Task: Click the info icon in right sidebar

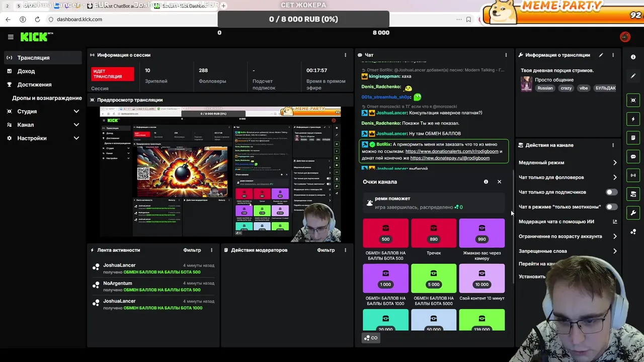Action: click(x=633, y=57)
